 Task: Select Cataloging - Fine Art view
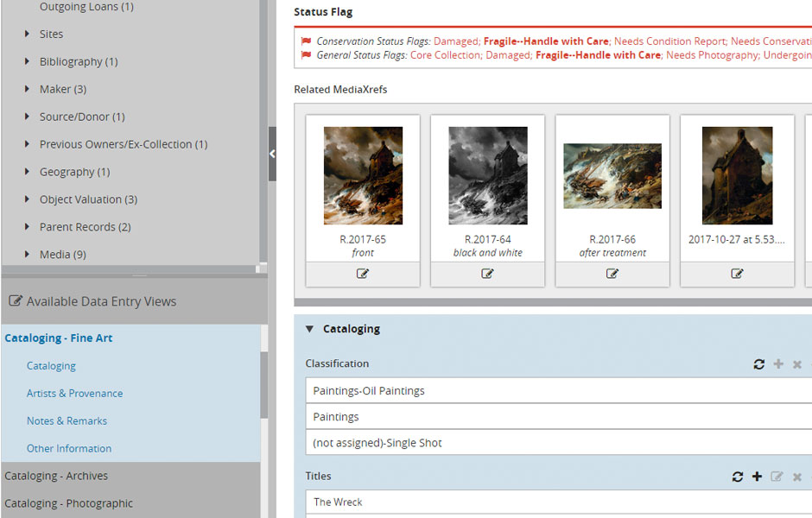point(59,338)
